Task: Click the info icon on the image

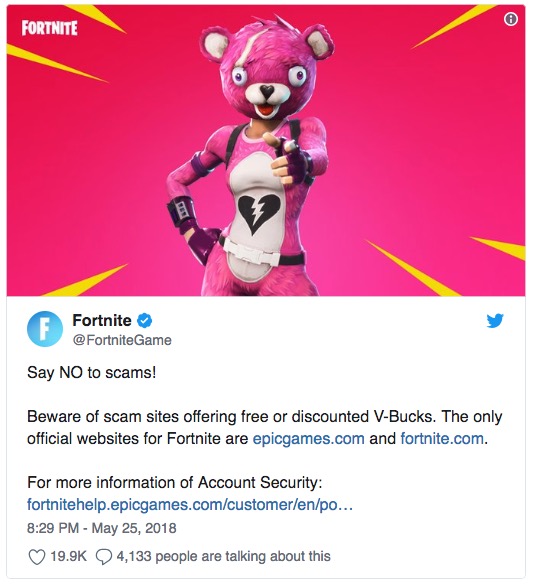Action: point(511,19)
